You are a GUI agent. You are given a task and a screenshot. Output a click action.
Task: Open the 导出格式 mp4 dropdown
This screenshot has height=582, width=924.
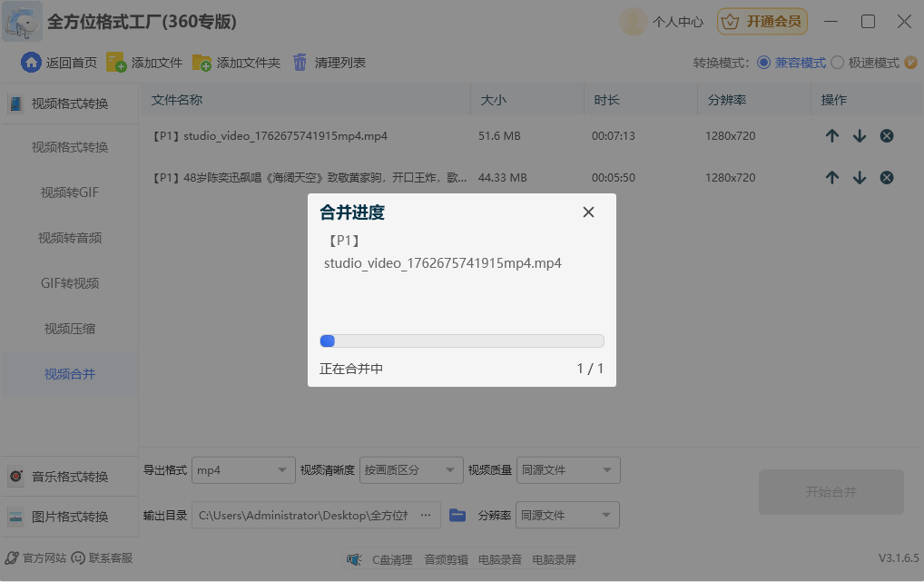pyautogui.click(x=242, y=470)
